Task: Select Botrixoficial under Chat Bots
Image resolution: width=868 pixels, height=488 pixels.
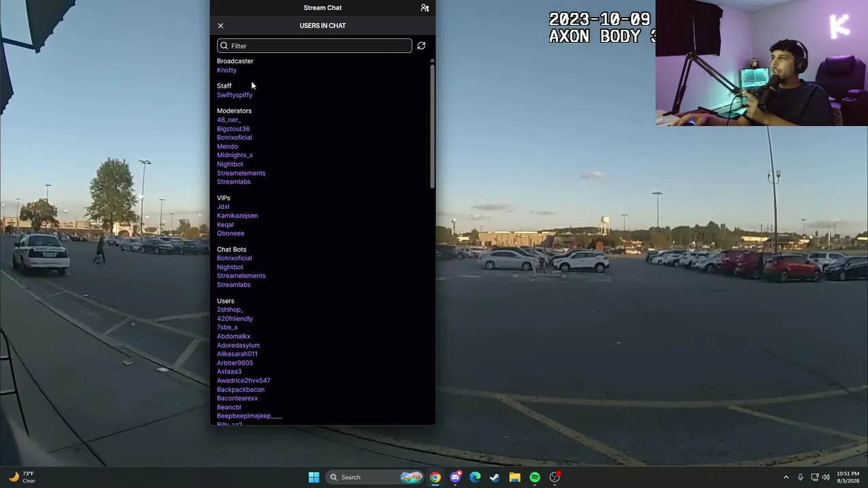Action: (234, 258)
